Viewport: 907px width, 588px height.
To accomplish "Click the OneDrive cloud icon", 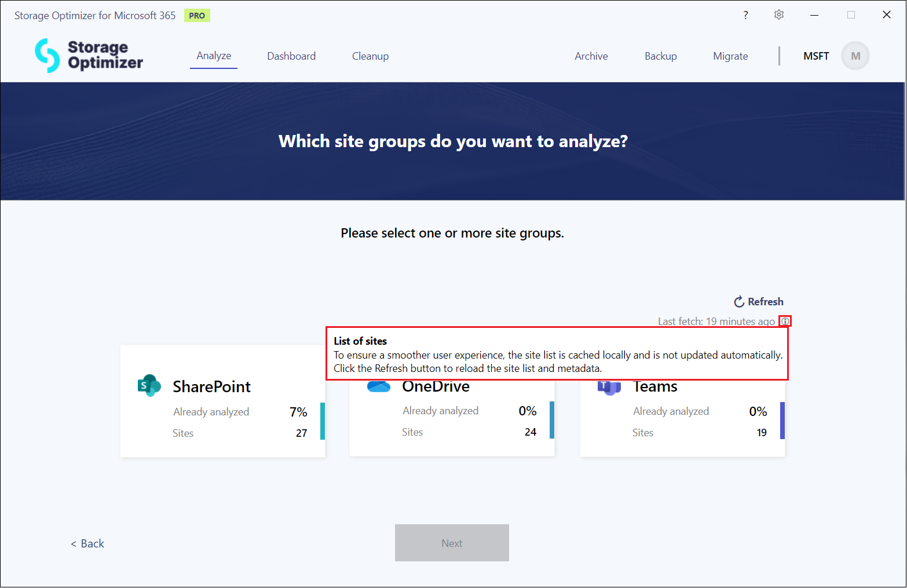I will pyautogui.click(x=379, y=387).
